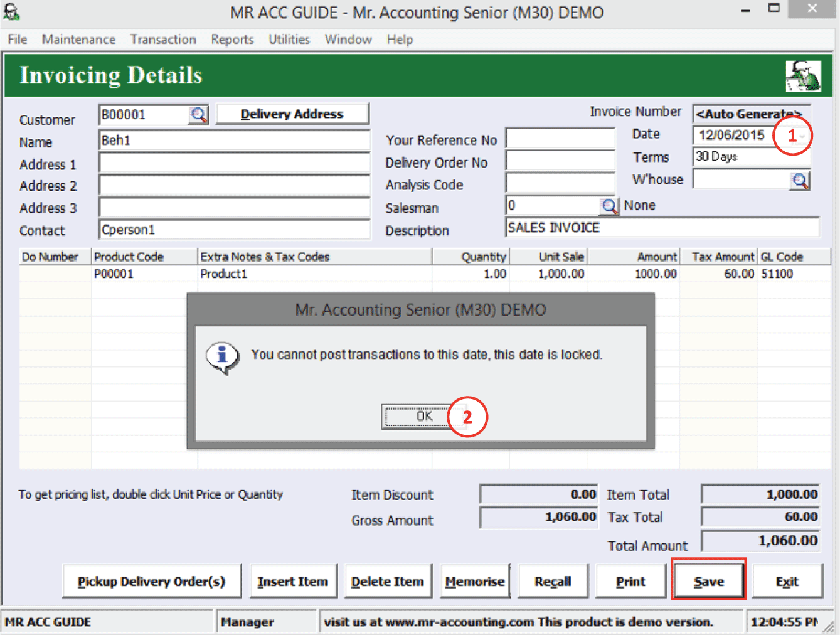Click the Name field containing Beh1
Screen dimensions: 840x635
pos(234,140)
